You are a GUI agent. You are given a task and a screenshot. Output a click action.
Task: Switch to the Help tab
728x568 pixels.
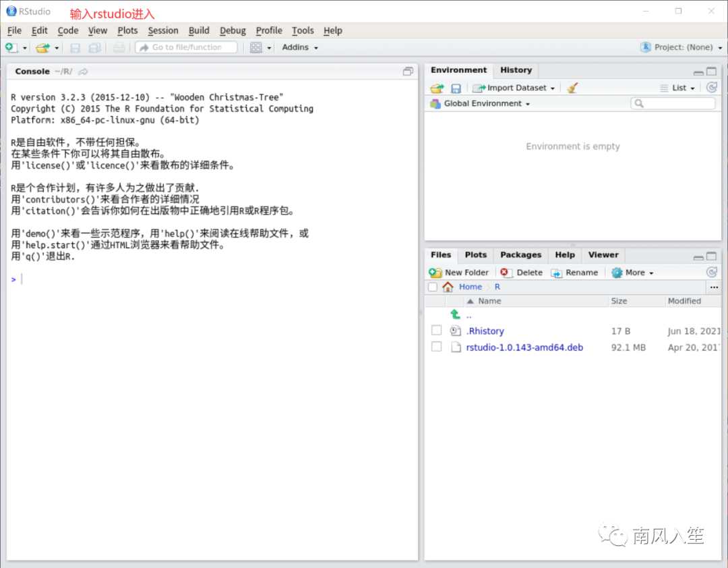[x=565, y=255]
